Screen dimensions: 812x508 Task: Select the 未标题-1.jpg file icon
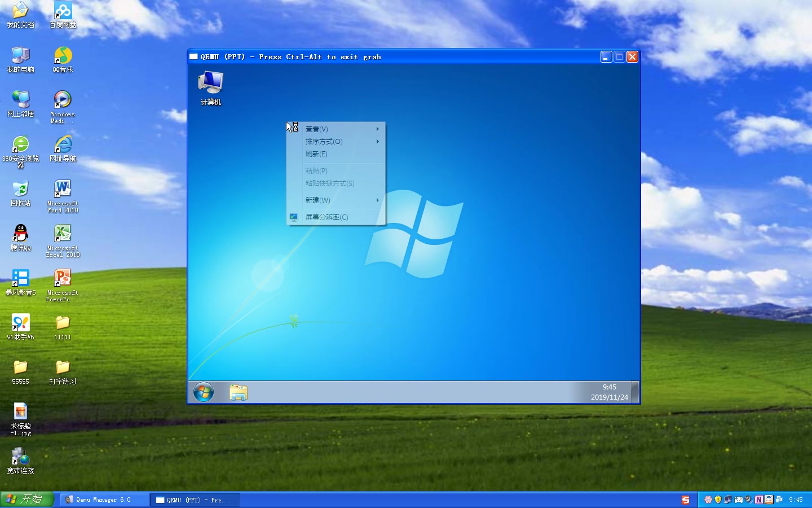click(20, 419)
